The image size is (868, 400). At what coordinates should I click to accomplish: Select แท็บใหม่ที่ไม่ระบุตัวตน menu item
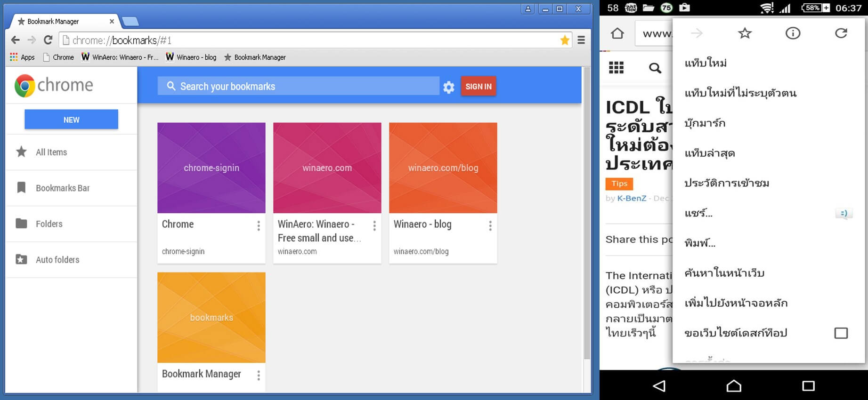tap(769, 93)
